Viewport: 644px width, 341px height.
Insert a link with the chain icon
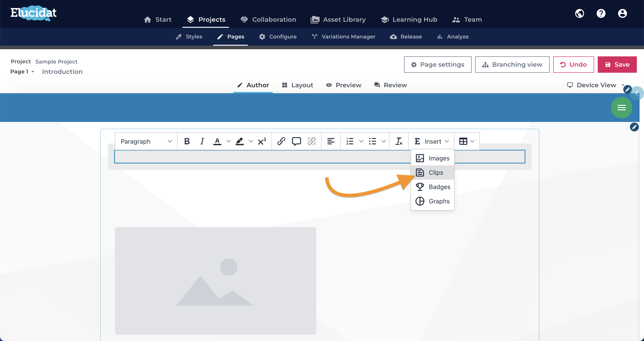[x=281, y=141]
